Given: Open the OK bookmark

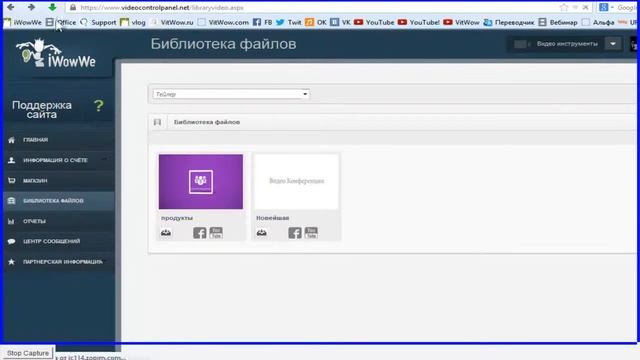Looking at the screenshot, I should [316, 22].
